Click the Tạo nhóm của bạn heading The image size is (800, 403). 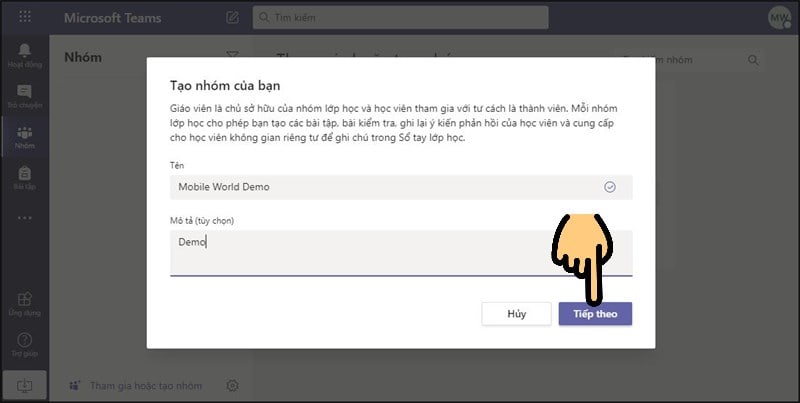pos(225,85)
